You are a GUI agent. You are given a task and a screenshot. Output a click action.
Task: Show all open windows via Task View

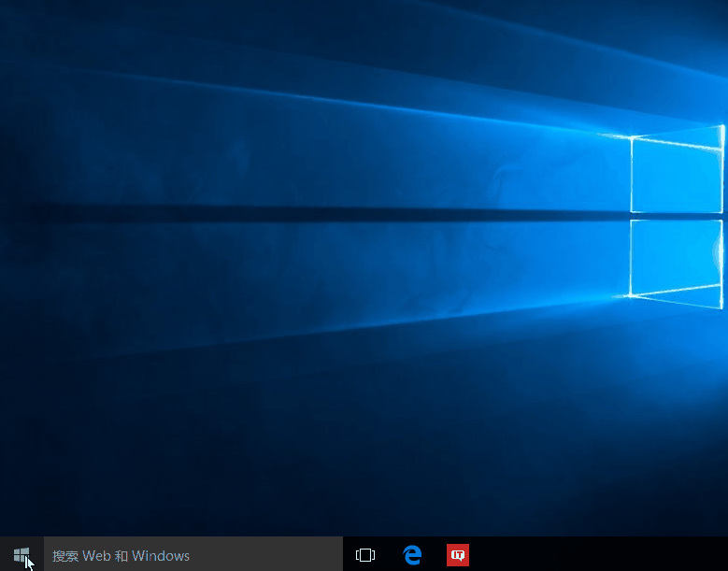tap(365, 555)
